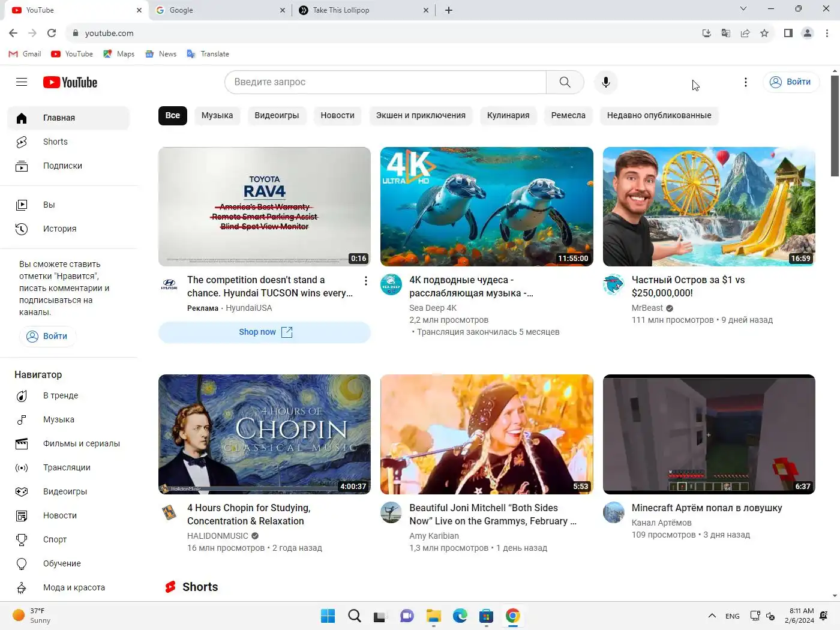
Task: Open News bookmark
Action: click(161, 54)
